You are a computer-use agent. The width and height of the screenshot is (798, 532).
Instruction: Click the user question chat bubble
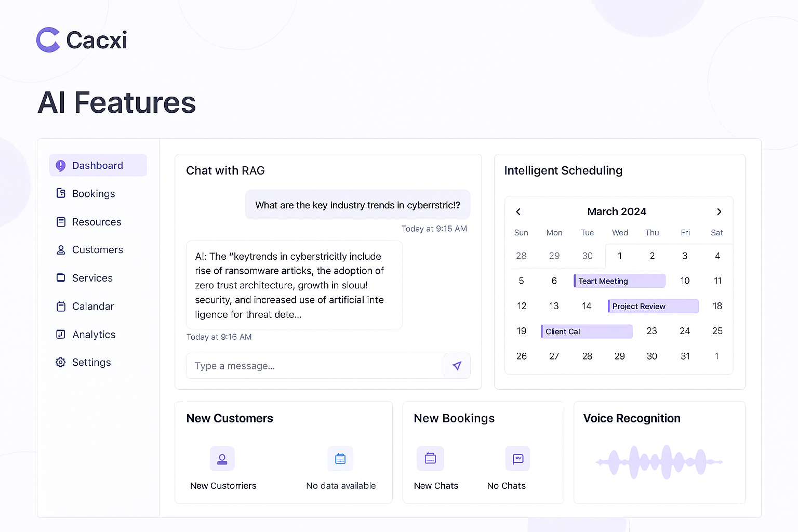(358, 205)
